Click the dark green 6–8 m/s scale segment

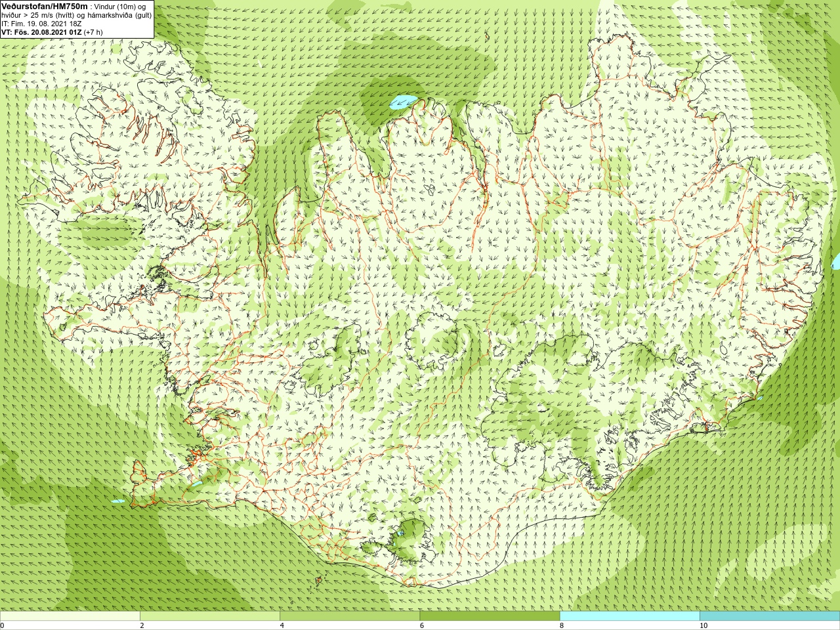[x=490, y=616]
